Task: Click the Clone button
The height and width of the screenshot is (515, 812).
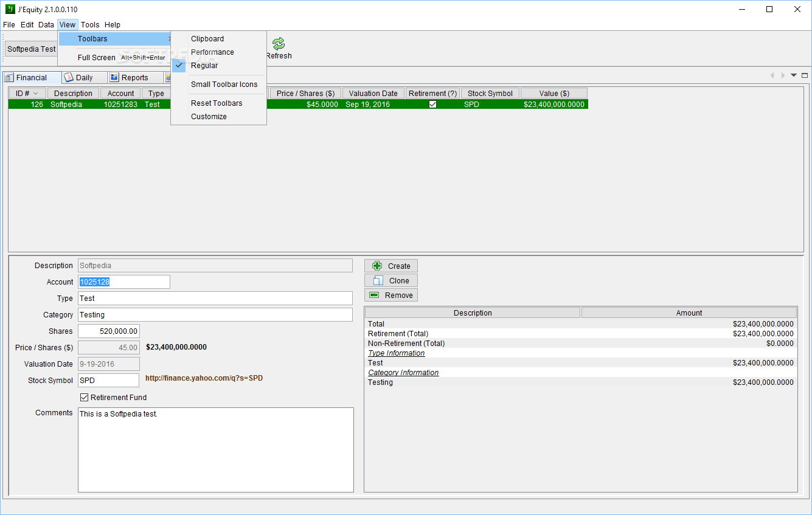Action: 391,280
